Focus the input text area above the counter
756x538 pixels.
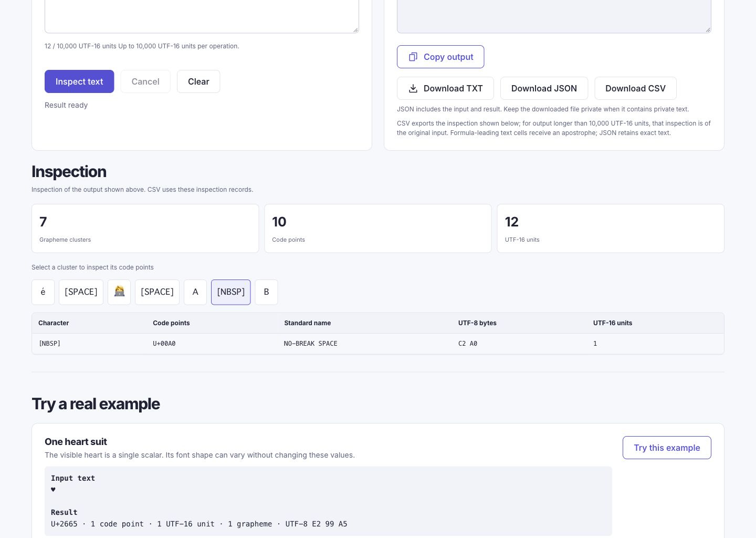(x=202, y=16)
